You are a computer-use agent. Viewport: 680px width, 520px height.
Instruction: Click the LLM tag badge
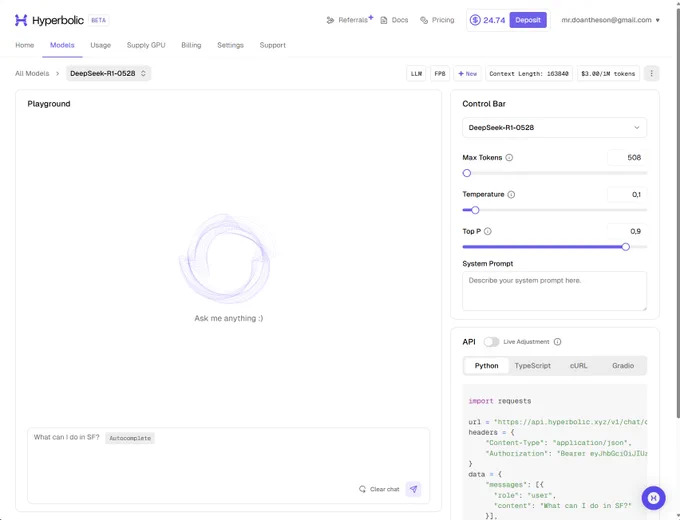click(x=416, y=74)
